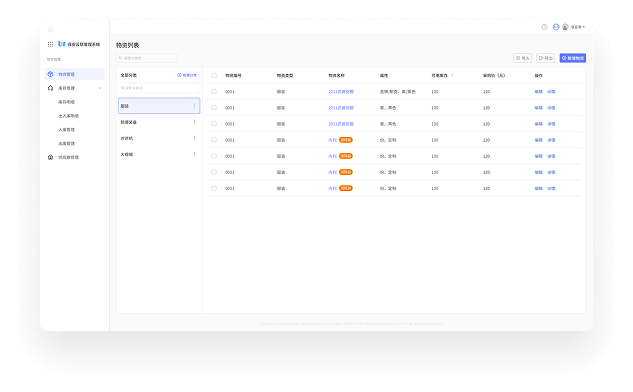
Task: Check the box of the last table row
Action: pyautogui.click(x=214, y=189)
